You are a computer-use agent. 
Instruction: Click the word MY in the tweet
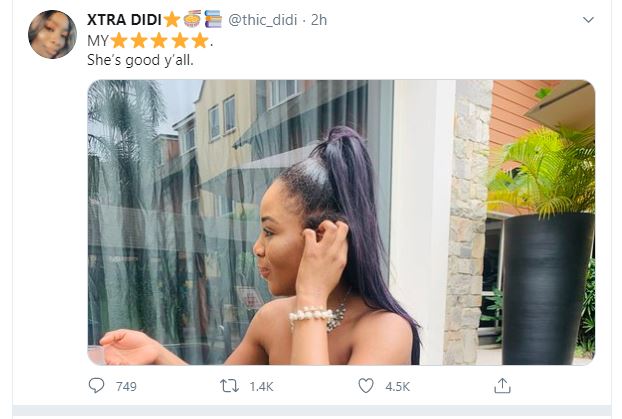pos(98,41)
